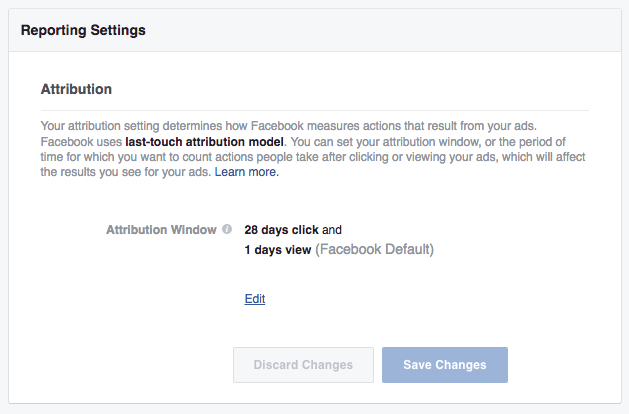Viewport: 629px width, 414px height.
Task: Click the Save Changes button
Action: pyautogui.click(x=445, y=365)
